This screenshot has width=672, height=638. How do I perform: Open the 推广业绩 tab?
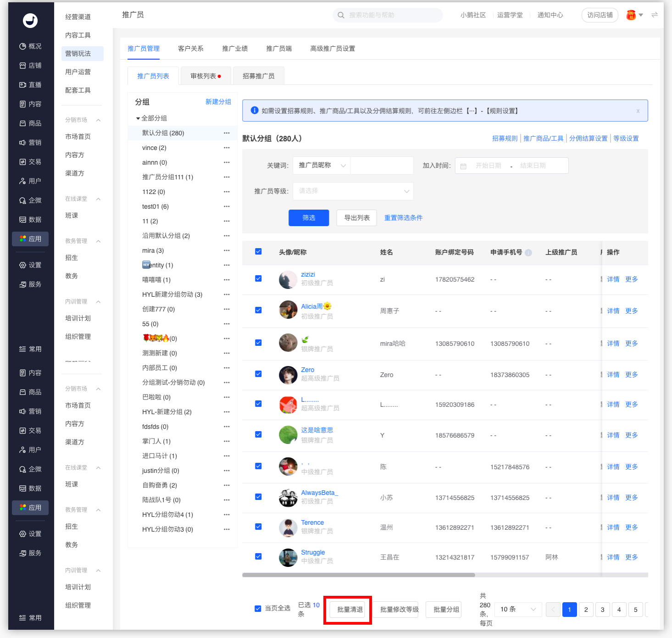pyautogui.click(x=235, y=49)
